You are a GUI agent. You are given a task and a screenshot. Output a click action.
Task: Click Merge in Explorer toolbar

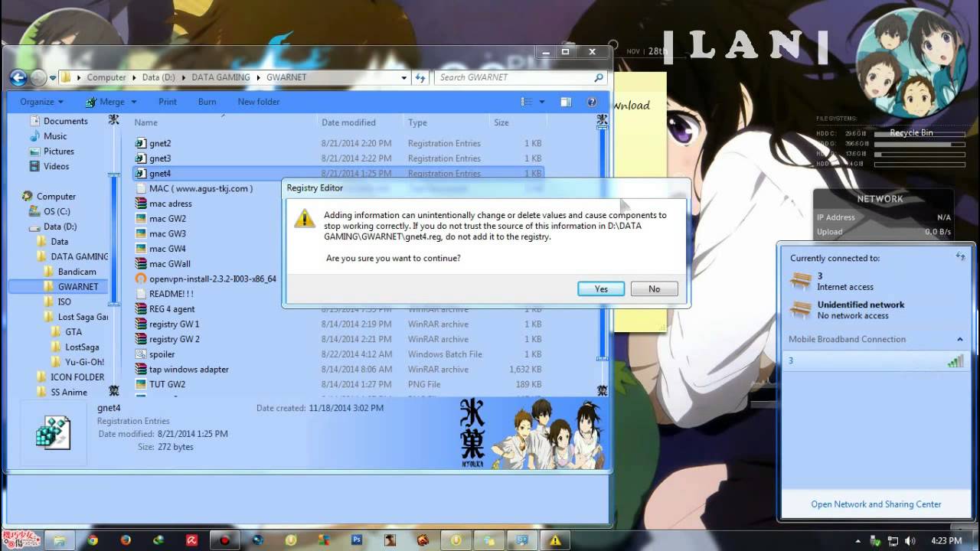[x=106, y=102]
